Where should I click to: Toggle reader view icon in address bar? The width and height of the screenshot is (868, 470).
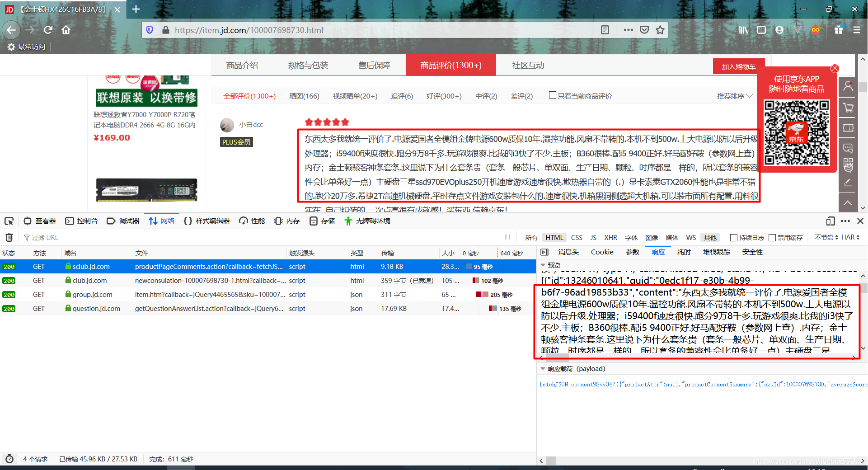(x=605, y=30)
